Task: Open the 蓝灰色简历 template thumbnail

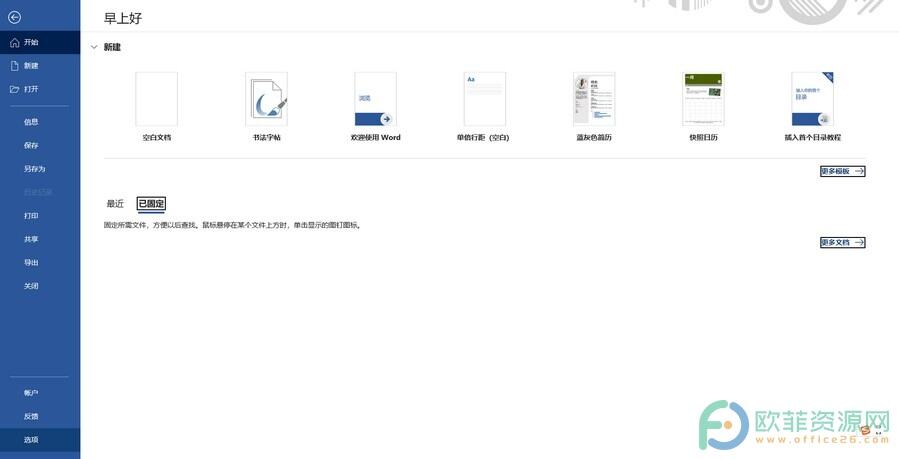Action: point(594,99)
